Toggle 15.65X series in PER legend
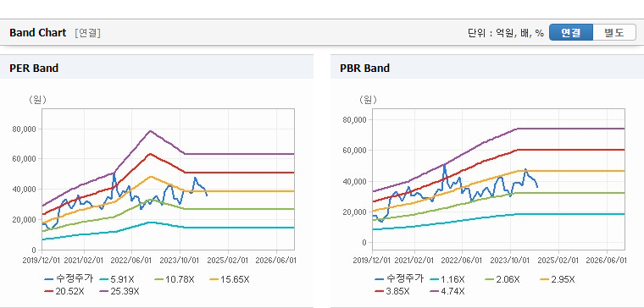This screenshot has width=644, height=308. click(x=229, y=280)
